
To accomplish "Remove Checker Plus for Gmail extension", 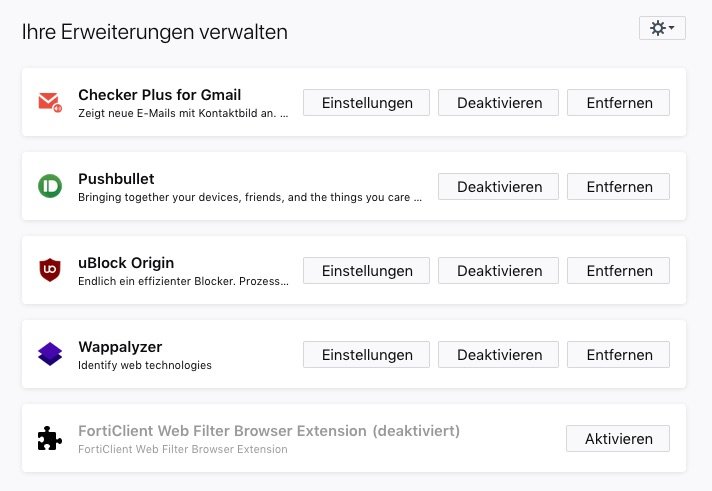I will 619,102.
